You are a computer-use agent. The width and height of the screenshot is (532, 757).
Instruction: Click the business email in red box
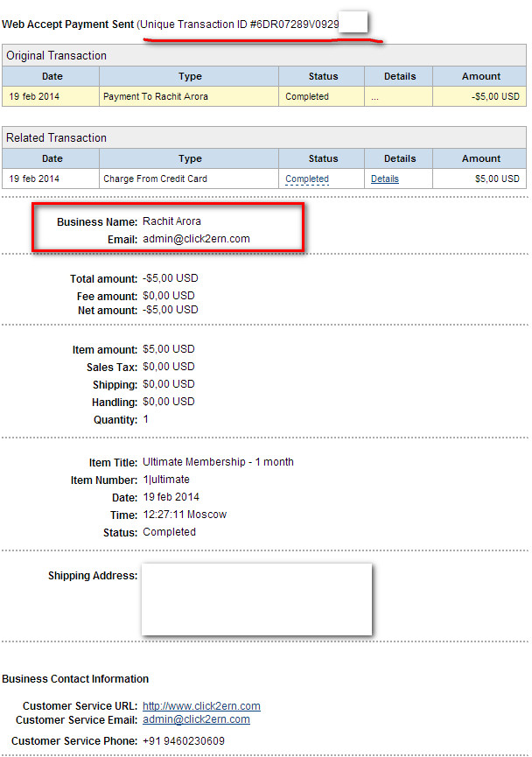pyautogui.click(x=196, y=239)
